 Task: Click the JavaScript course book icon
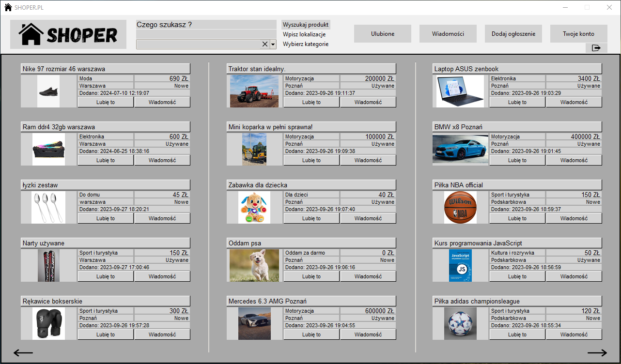point(460,265)
